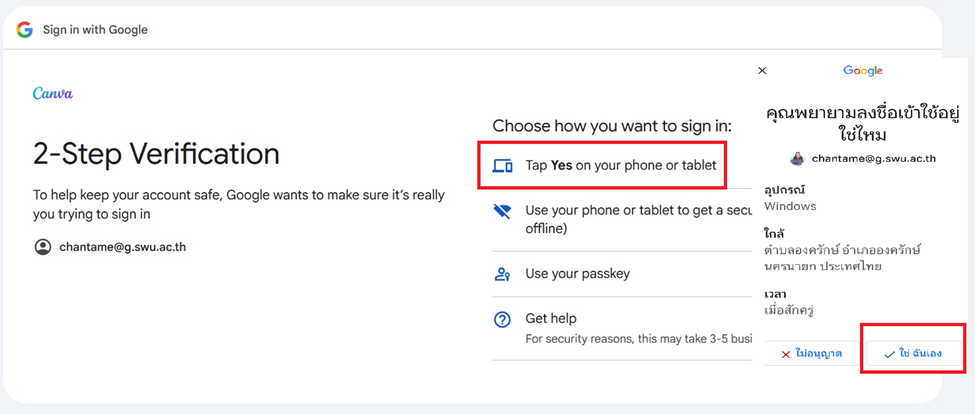This screenshot has width=975, height=414.
Task: Click the passkey person-key icon
Action: (x=502, y=274)
